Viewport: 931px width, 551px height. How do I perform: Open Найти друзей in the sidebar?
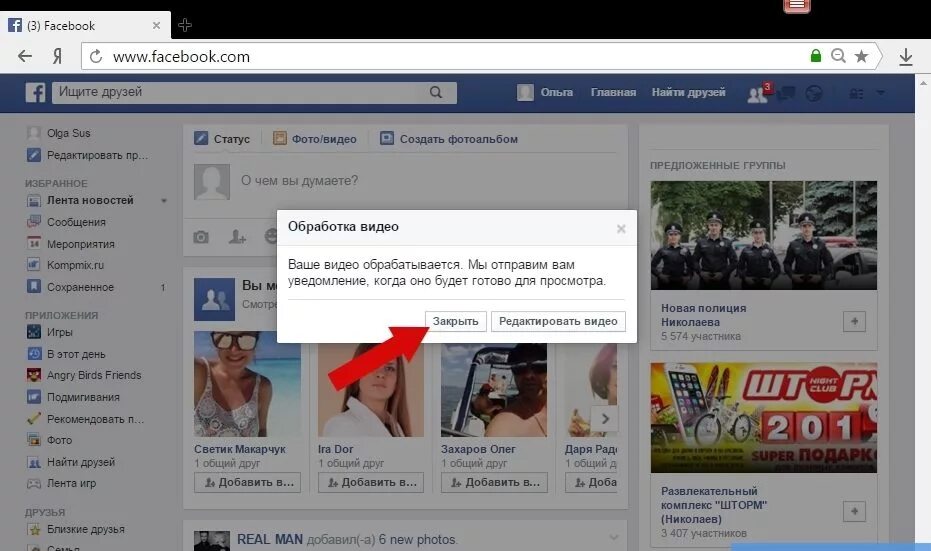pos(81,463)
